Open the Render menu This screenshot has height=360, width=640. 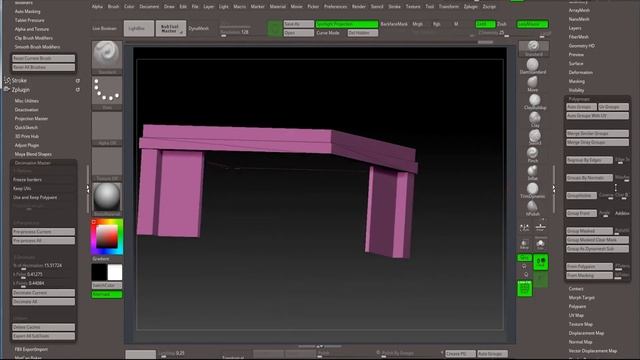[359, 7]
